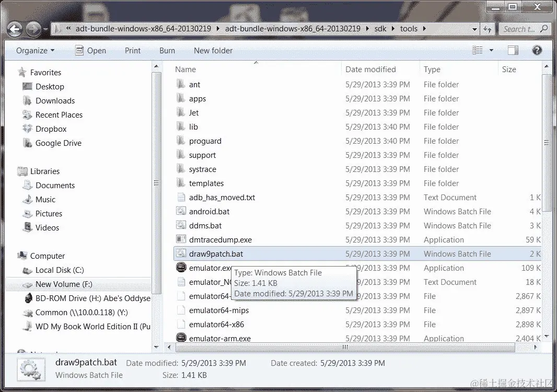Toggle the preview pane icon
The width and height of the screenshot is (557, 392).
(x=513, y=51)
